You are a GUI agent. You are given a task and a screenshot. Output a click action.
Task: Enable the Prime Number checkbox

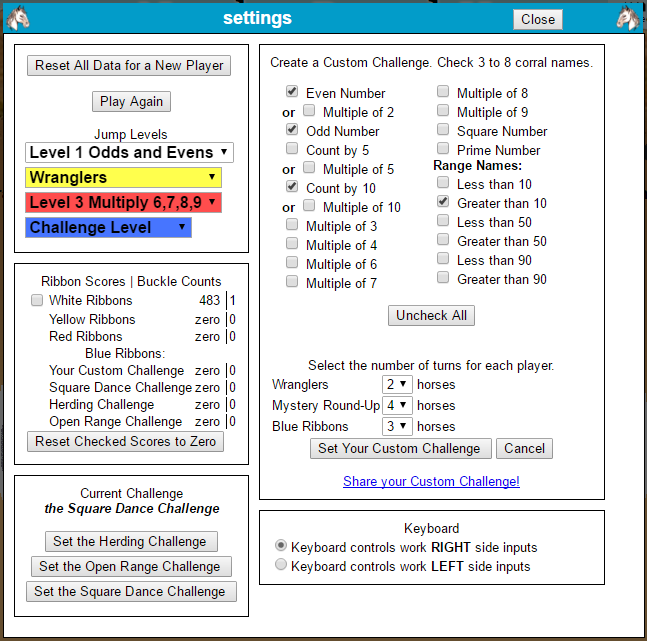(x=443, y=149)
